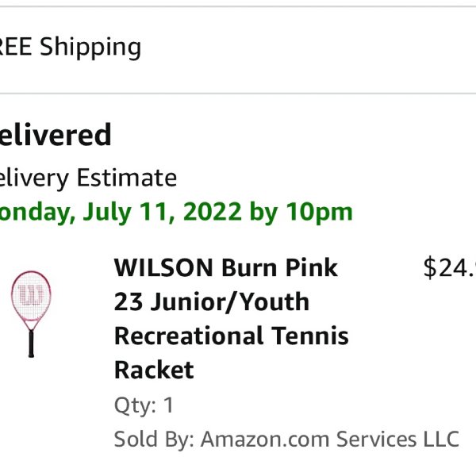This screenshot has width=476, height=476.
Task: Click the black racket handle in product image
Action: (31, 344)
